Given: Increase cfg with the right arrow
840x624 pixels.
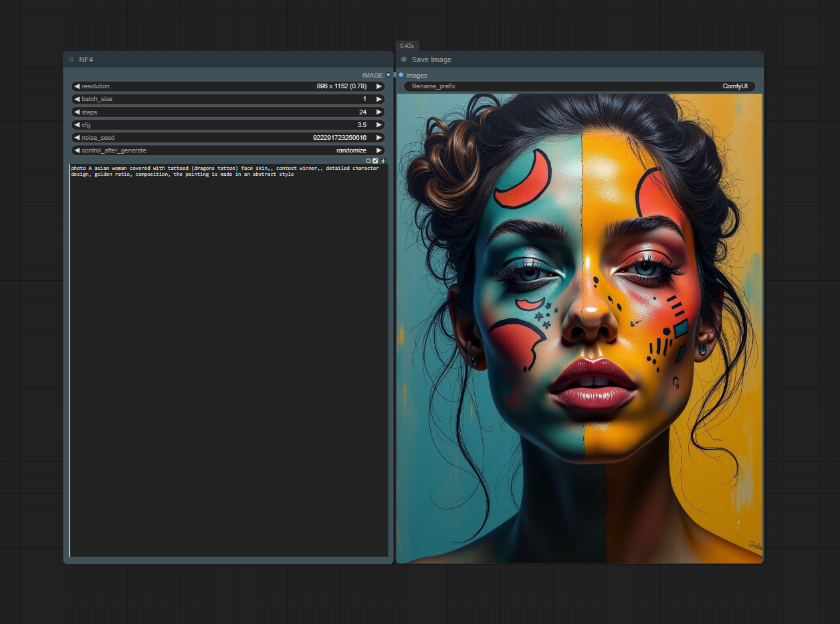Looking at the screenshot, I should [379, 125].
